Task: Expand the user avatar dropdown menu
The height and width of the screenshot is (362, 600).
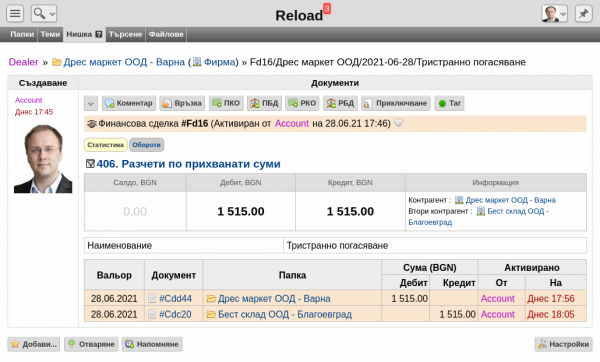Action: 554,13
